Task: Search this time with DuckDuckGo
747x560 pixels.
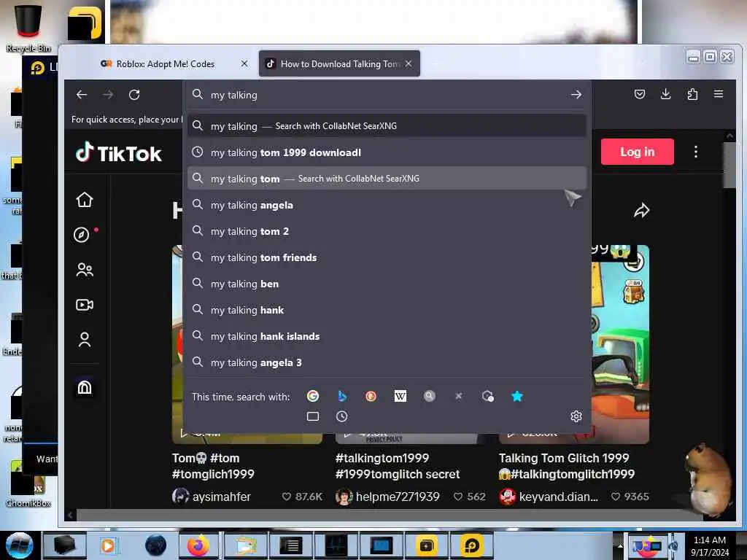Action: [371, 396]
